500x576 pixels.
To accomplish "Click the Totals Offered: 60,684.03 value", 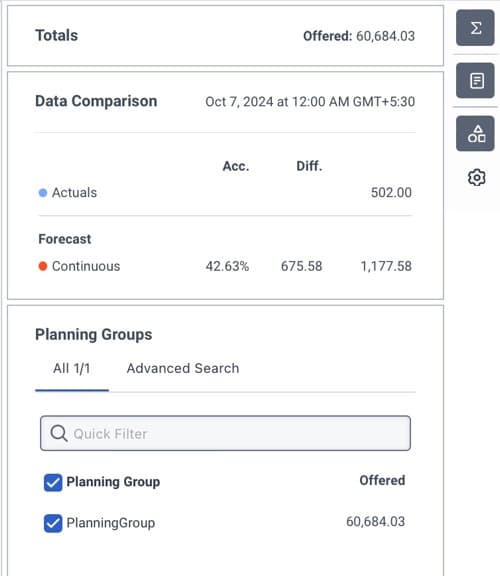I will pyautogui.click(x=359, y=36).
